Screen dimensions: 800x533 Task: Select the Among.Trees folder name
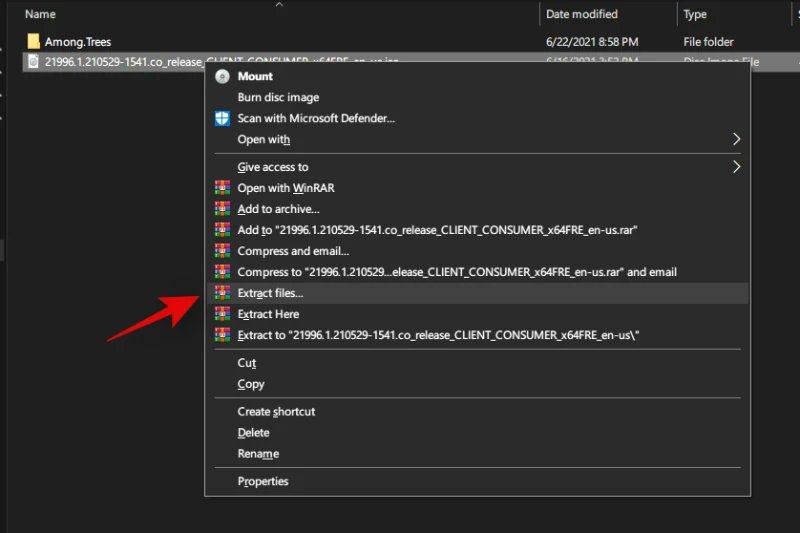78,42
